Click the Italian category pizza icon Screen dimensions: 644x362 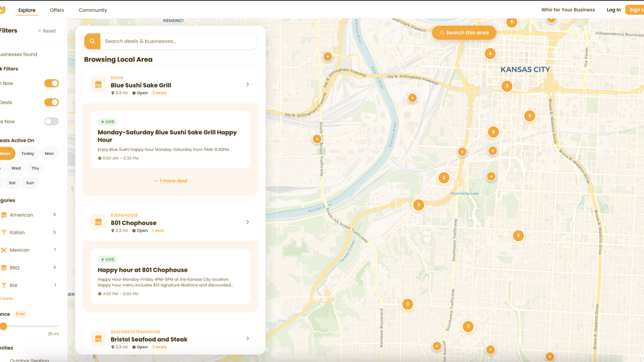[4, 232]
